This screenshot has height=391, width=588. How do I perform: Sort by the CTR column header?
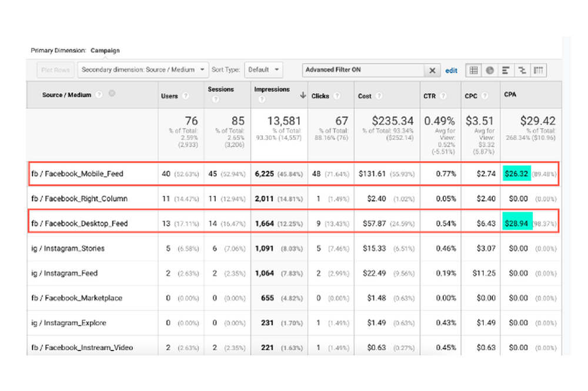(x=429, y=96)
